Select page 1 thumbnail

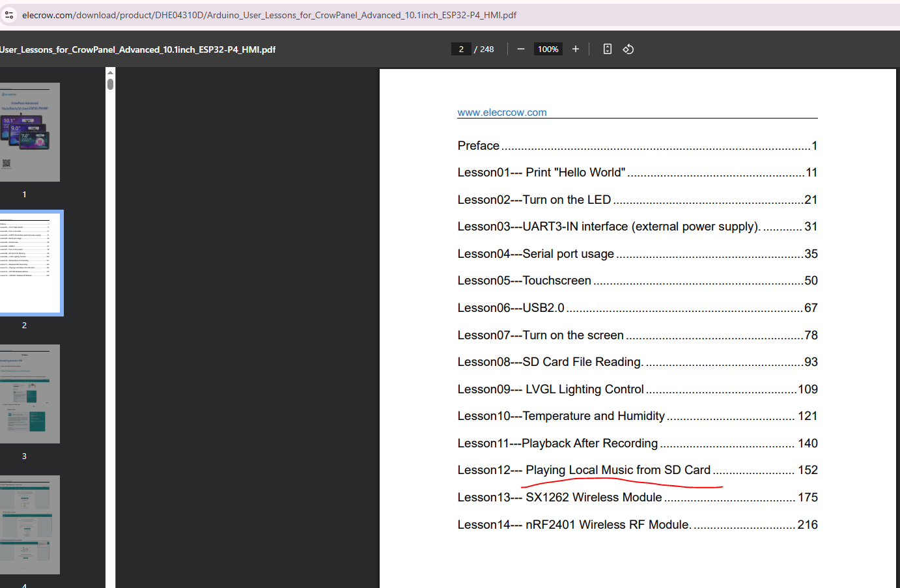(30, 132)
